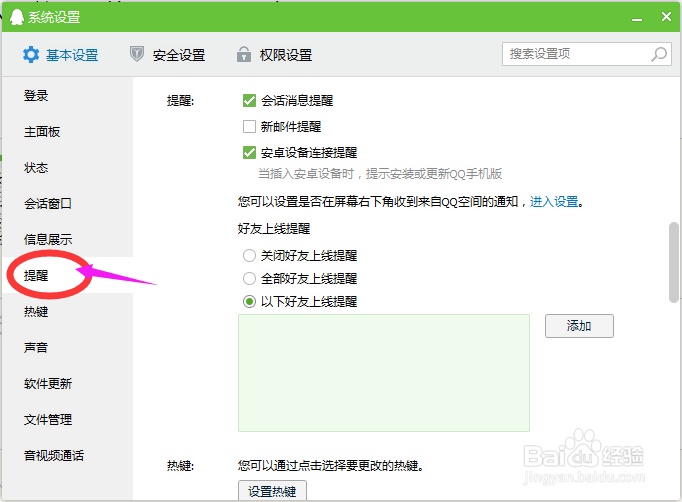The image size is (682, 502).
Task: Focus the 搜索设置项 search box
Action: tap(587, 54)
